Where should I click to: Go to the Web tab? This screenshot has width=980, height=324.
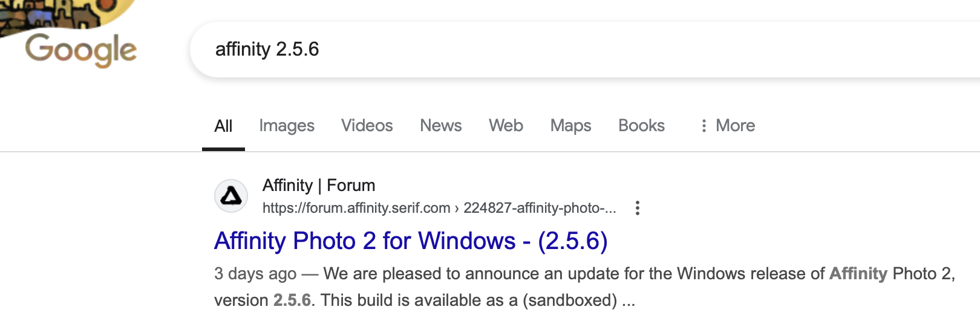506,125
